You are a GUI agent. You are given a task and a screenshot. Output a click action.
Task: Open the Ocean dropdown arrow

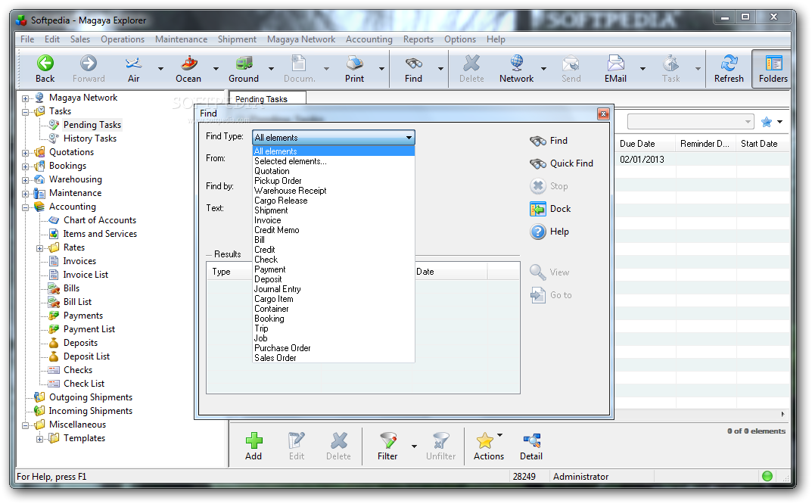coord(216,68)
